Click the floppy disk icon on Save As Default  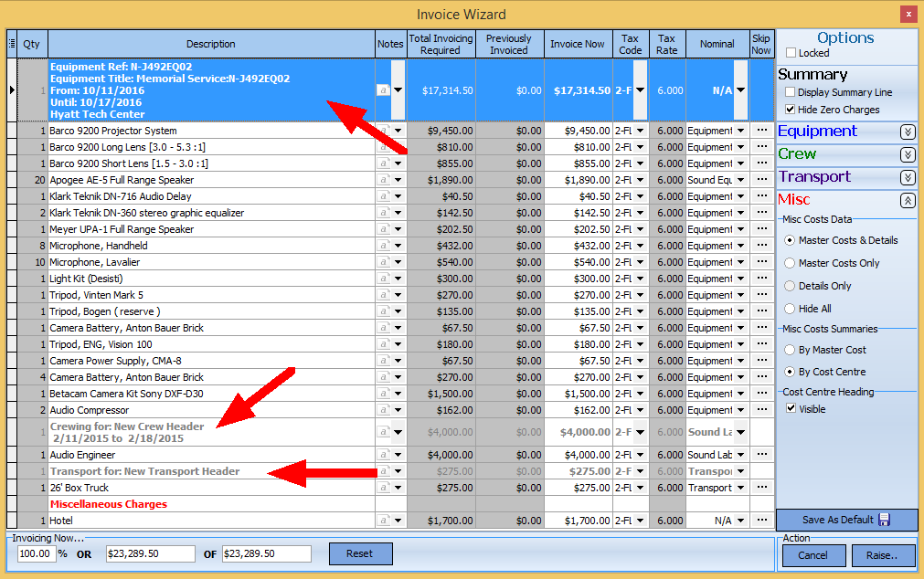(x=884, y=520)
